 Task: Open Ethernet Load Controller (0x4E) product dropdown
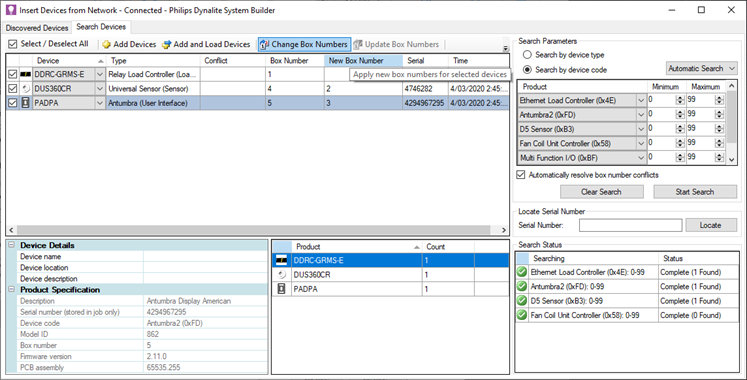pos(641,100)
